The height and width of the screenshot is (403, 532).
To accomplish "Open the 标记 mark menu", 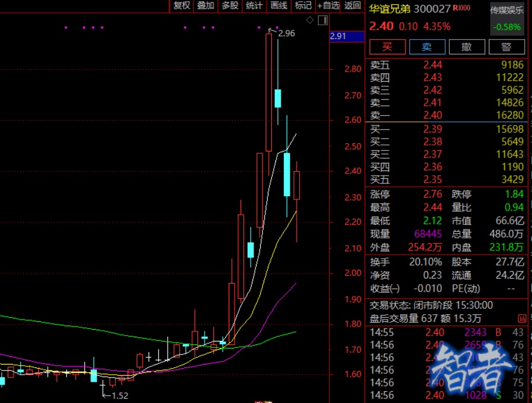I will pos(303,5).
